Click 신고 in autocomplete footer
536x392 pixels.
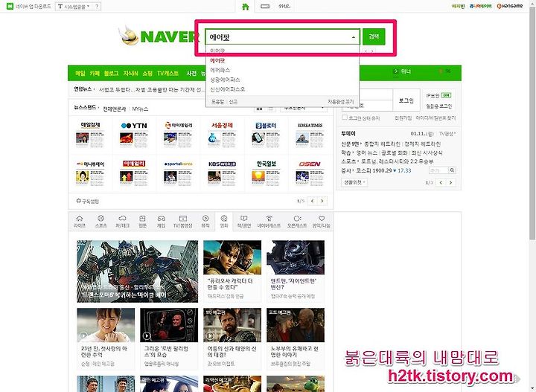pyautogui.click(x=233, y=101)
